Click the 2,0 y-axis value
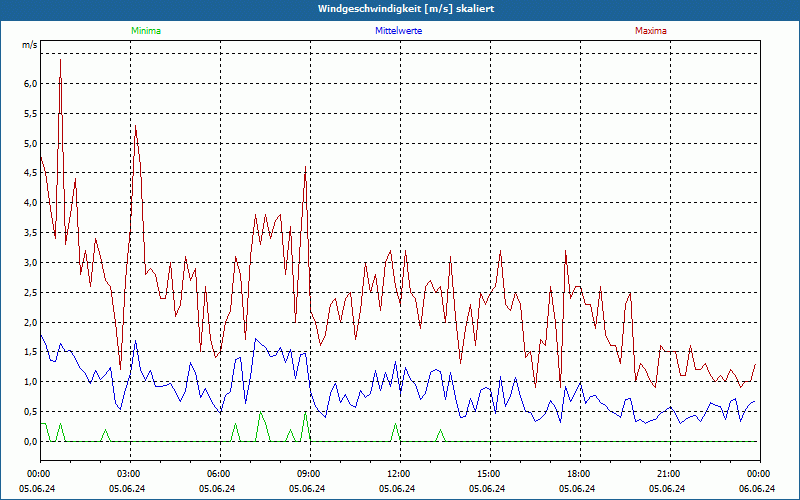 tap(32, 322)
